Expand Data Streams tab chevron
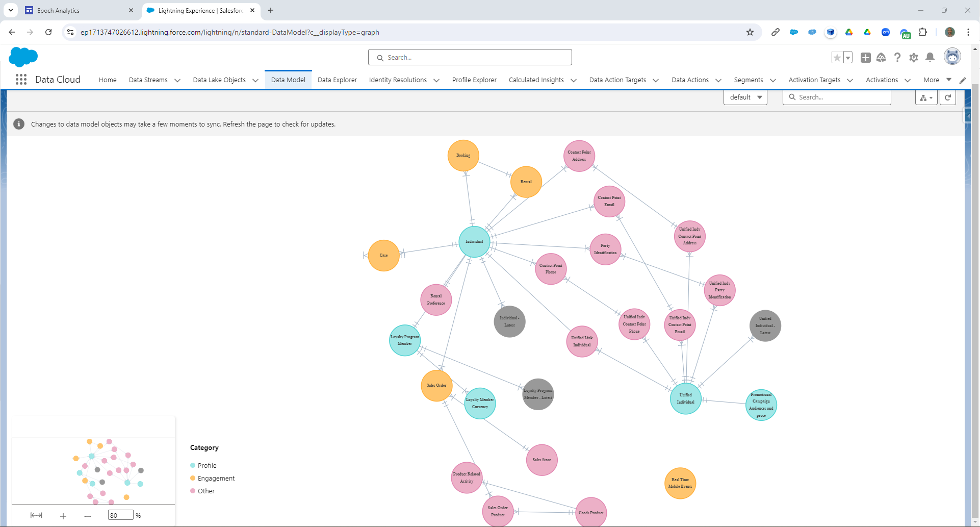This screenshot has height=527, width=980. [177, 80]
